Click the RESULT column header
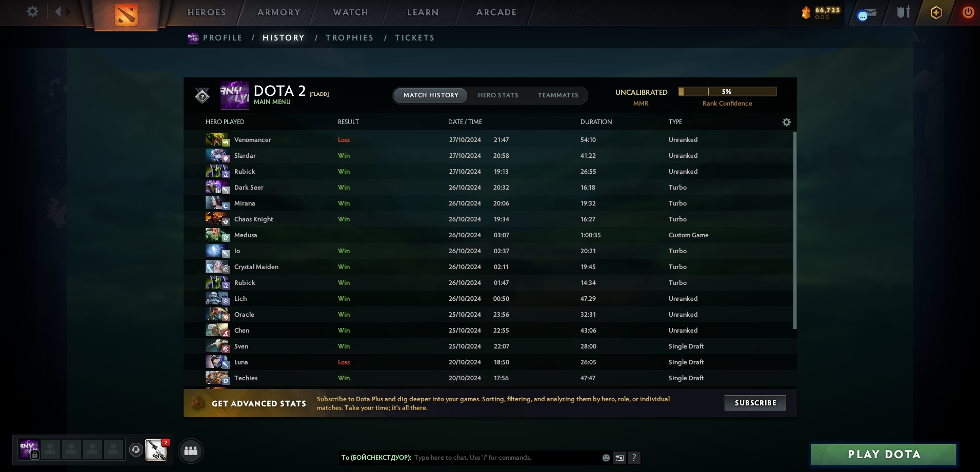The width and height of the screenshot is (980, 472). pos(348,122)
